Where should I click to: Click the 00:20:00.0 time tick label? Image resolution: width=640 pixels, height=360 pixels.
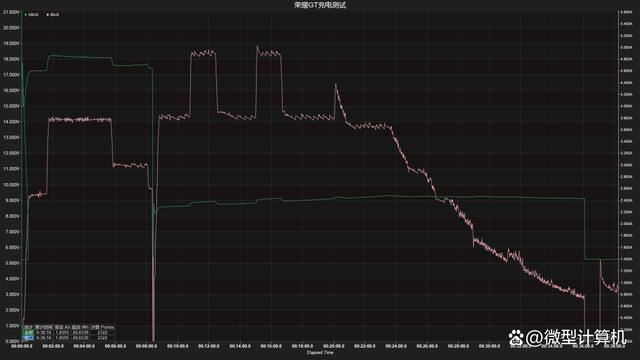(x=334, y=346)
